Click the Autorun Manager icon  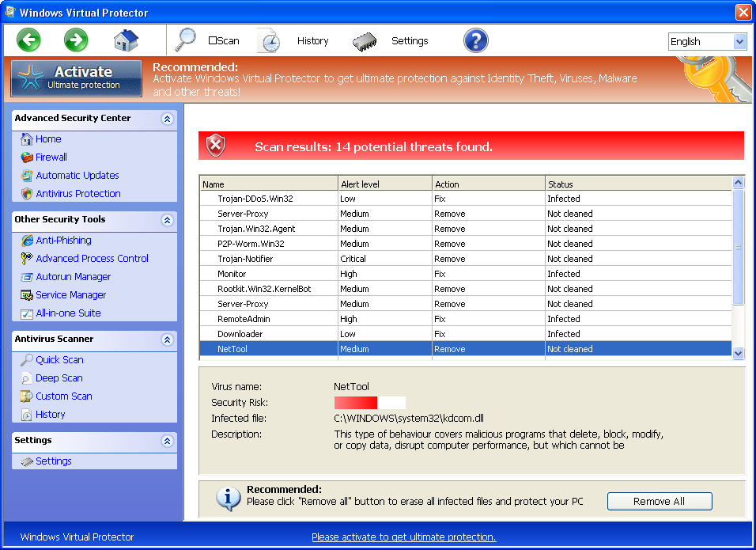27,277
